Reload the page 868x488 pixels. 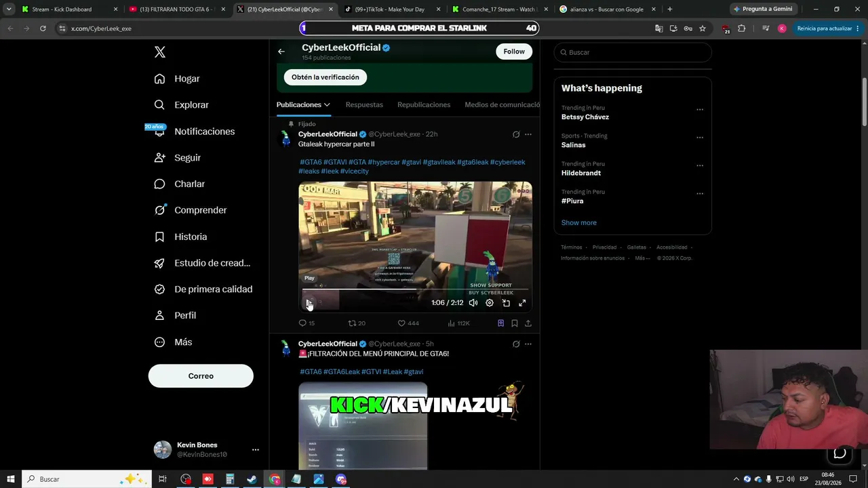tap(43, 28)
